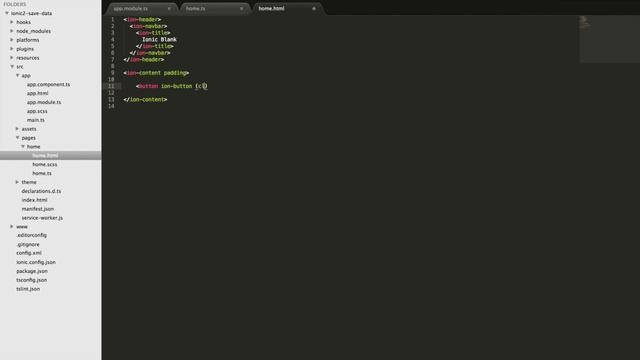The image size is (640, 360).
Task: Switch to the home.ts tab
Action: [214, 9]
